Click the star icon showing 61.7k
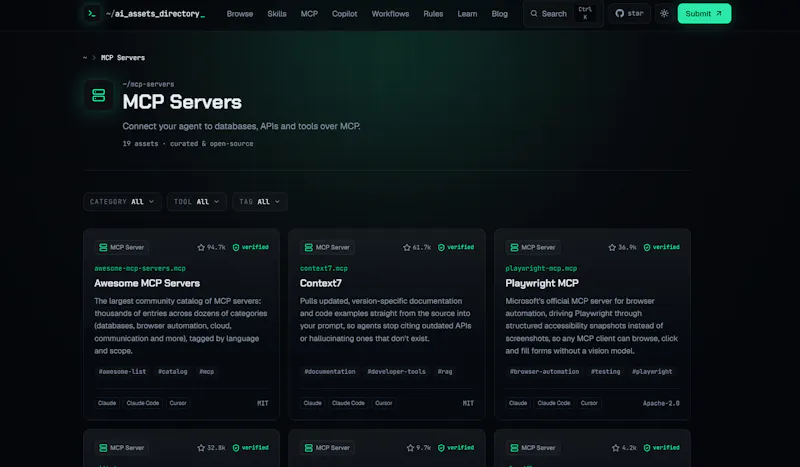Screen dimensions: 800x467 407,248
